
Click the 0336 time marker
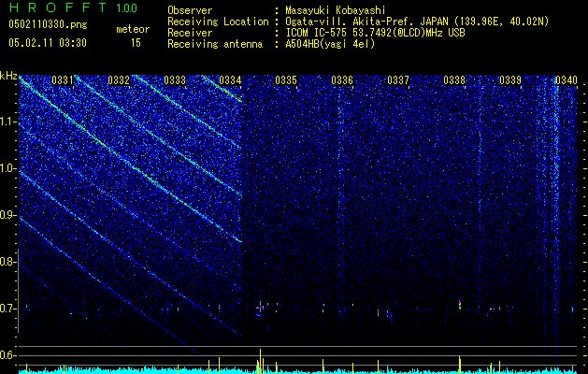pyautogui.click(x=342, y=80)
